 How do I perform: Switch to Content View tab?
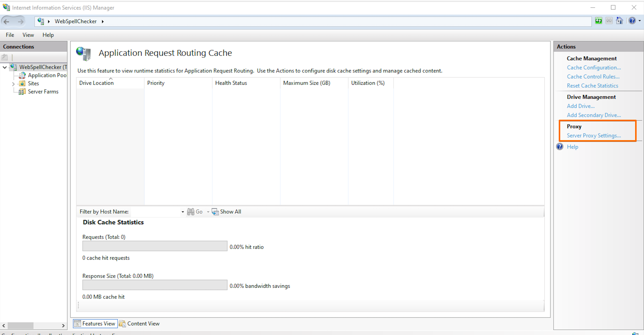[x=139, y=324]
